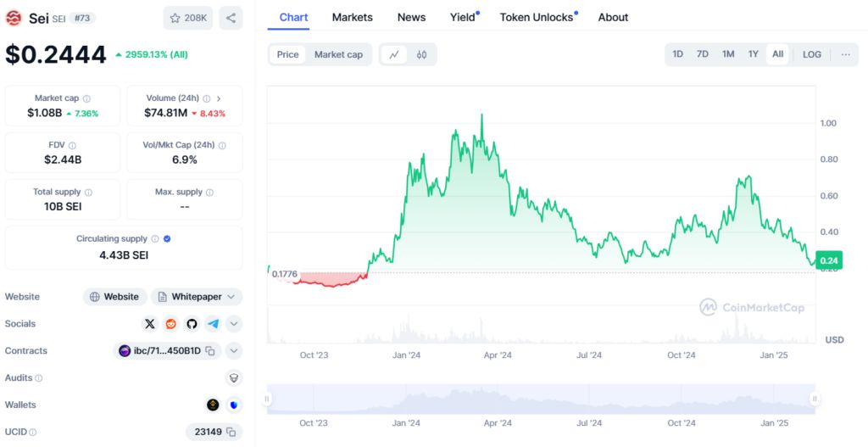Open the GitHub social link

[192, 323]
